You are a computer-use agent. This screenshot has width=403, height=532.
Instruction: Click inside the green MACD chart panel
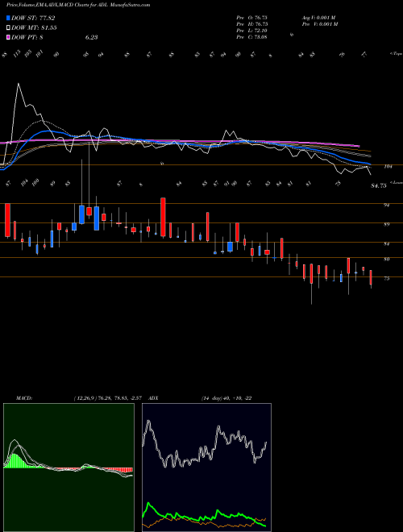(69, 468)
